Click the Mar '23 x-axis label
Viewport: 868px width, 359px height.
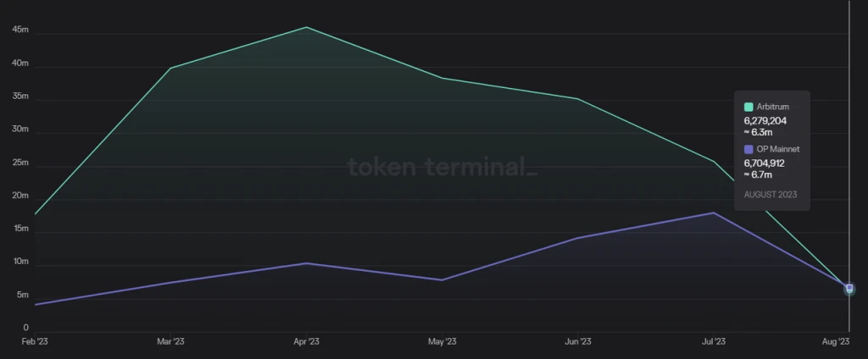(x=170, y=342)
